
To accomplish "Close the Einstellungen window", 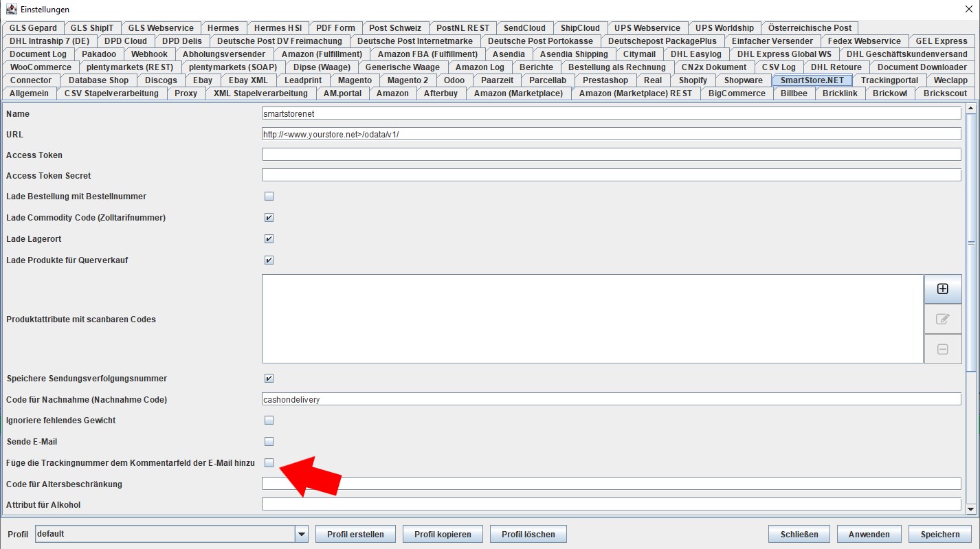I will click(x=968, y=9).
